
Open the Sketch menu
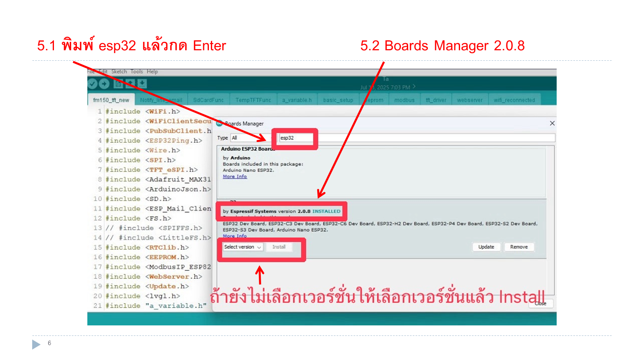[x=119, y=72]
